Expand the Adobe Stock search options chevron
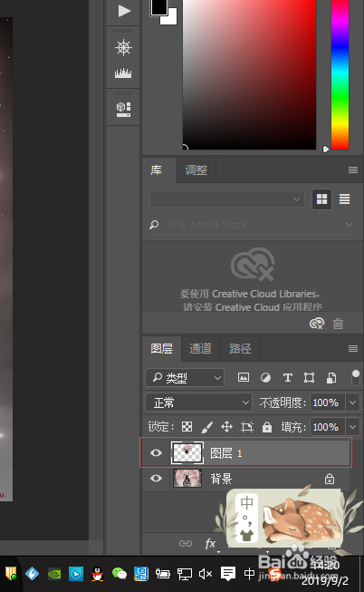This screenshot has height=592, width=364. coord(350,225)
